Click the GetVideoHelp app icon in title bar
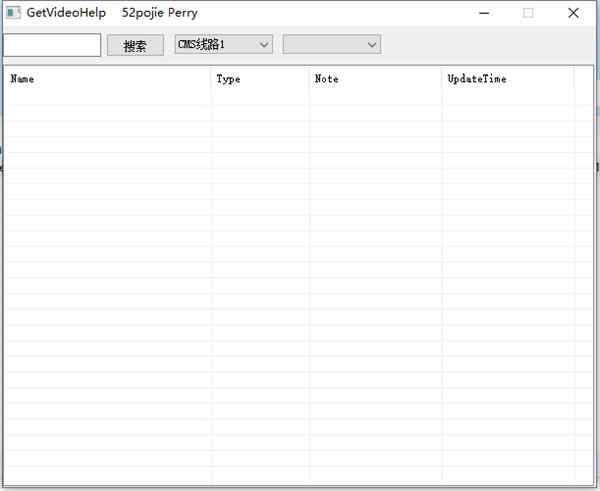 pos(13,13)
